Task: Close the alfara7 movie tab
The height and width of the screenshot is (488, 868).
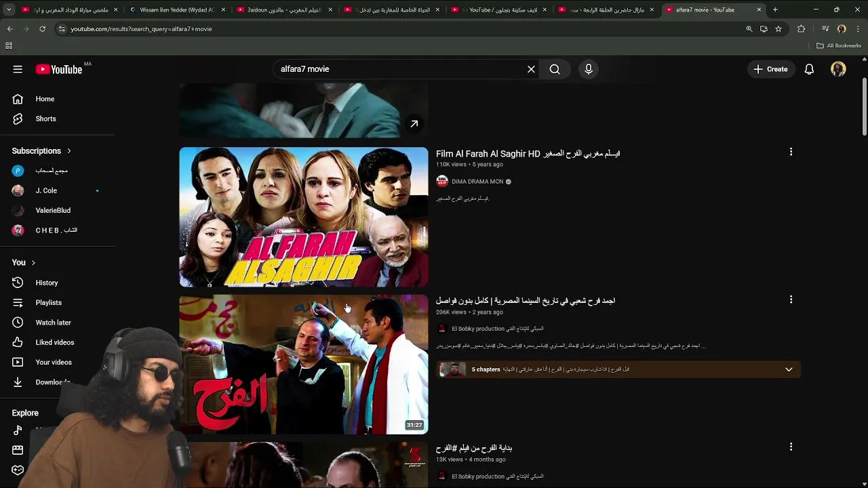Action: click(x=759, y=10)
